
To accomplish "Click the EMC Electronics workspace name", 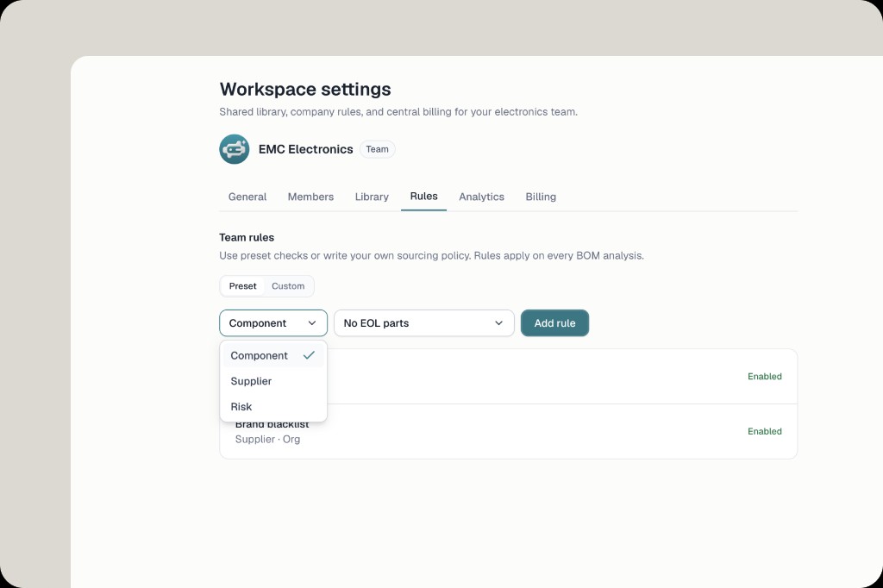I will tap(306, 149).
